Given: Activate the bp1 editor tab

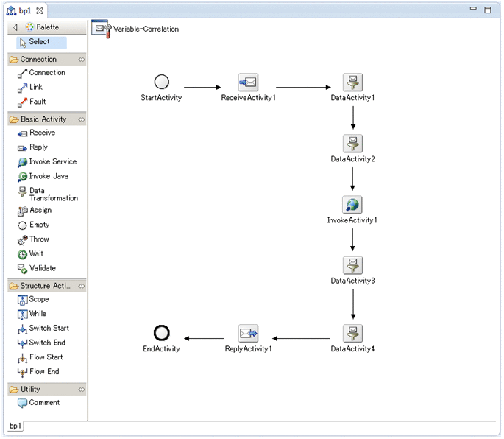Looking at the screenshot, I should tap(25, 10).
